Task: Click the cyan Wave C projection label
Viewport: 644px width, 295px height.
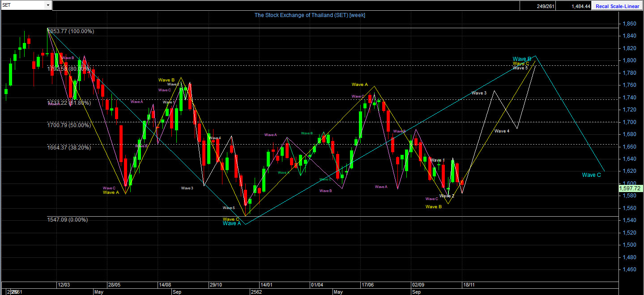Action: 591,175
